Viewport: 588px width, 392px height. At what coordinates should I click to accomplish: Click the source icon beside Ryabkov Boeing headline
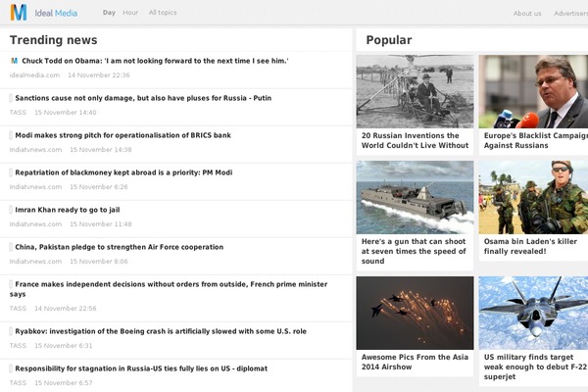click(x=11, y=331)
